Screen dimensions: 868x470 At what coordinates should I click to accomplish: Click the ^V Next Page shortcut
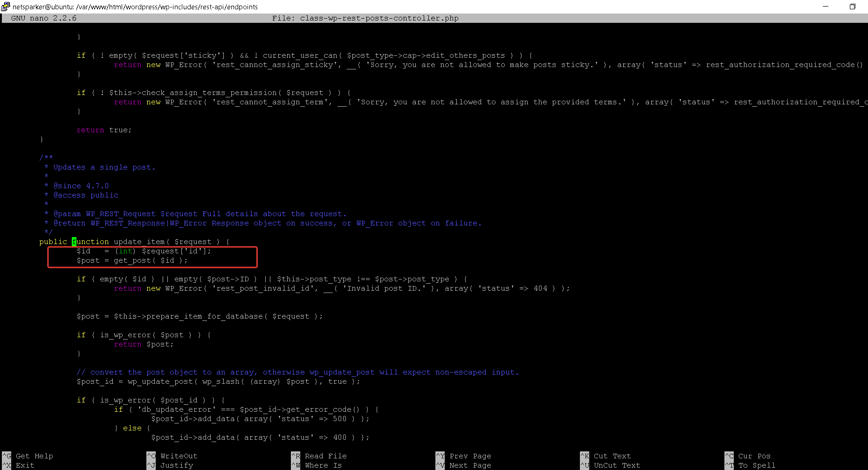[x=464, y=465]
